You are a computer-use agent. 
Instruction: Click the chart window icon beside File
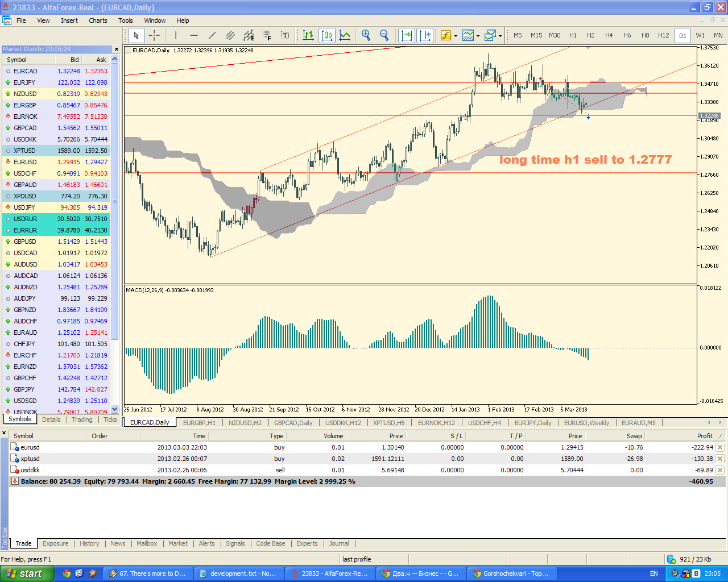(x=7, y=20)
